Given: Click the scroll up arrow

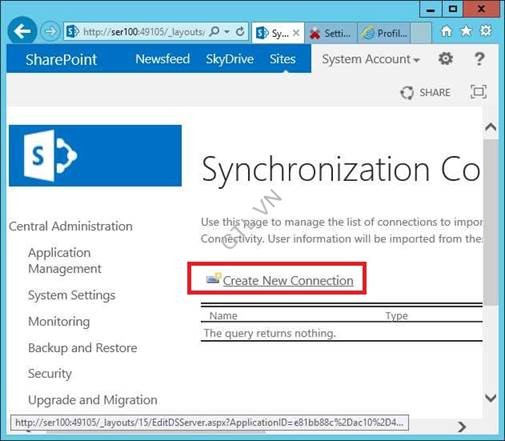Looking at the screenshot, I should point(491,127).
